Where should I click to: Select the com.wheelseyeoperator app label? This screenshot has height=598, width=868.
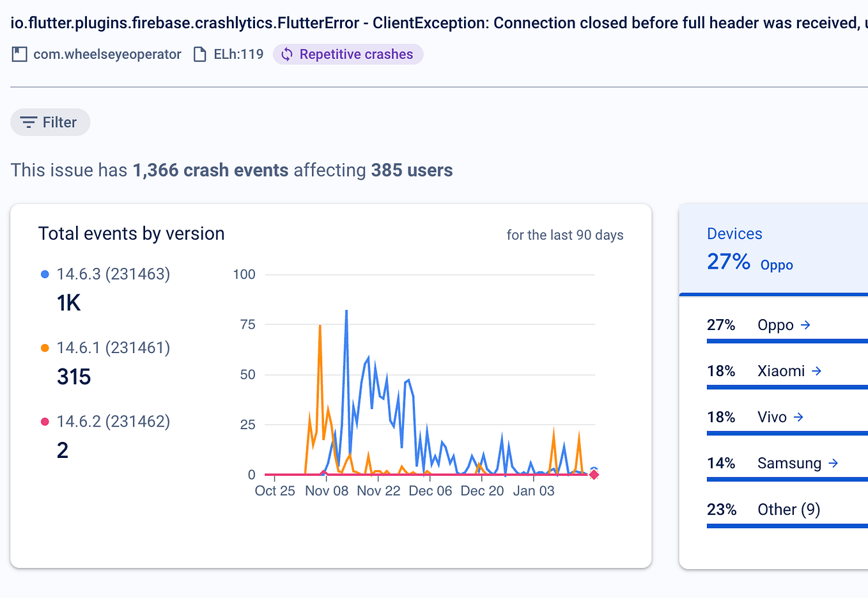(106, 54)
